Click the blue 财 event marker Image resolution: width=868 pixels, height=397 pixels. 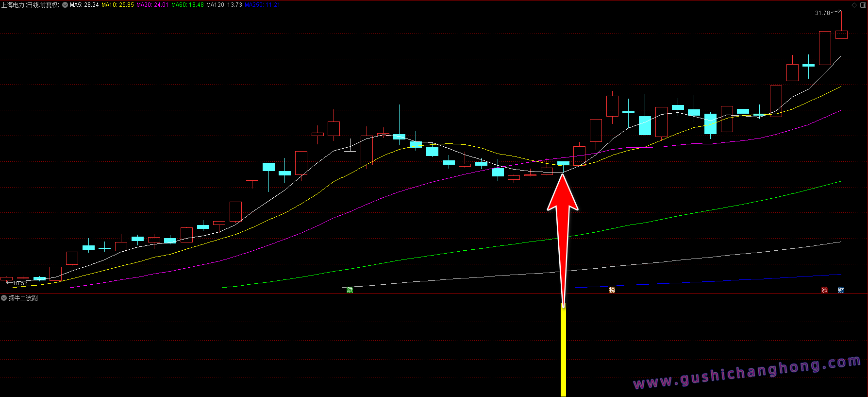[841, 290]
